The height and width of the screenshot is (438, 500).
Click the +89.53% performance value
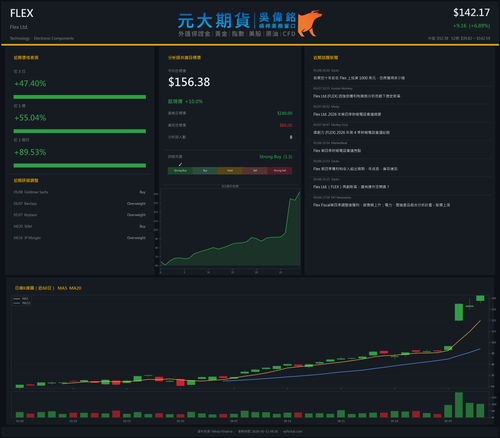click(x=30, y=152)
